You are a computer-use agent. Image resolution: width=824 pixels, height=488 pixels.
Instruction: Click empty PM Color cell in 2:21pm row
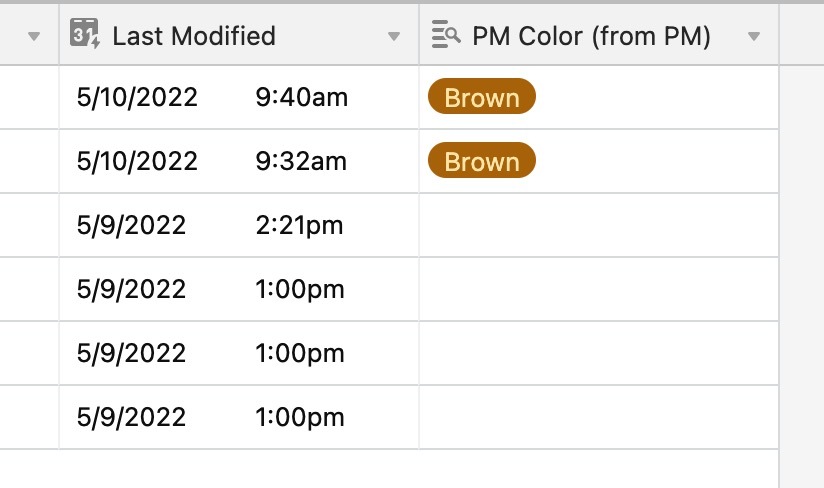pyautogui.click(x=599, y=225)
